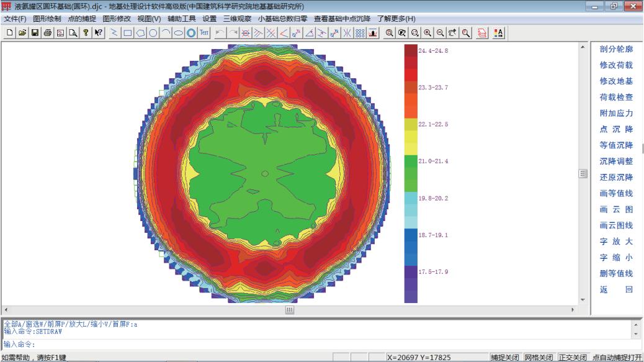Open the 了解更多(H) menu
Viewport: 644px width, 362px height.
(x=396, y=19)
